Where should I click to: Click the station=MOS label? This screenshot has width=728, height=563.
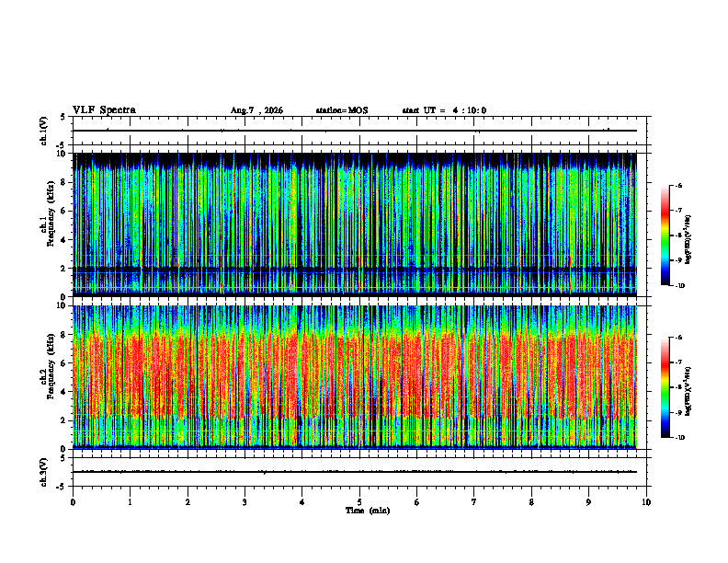click(x=342, y=110)
